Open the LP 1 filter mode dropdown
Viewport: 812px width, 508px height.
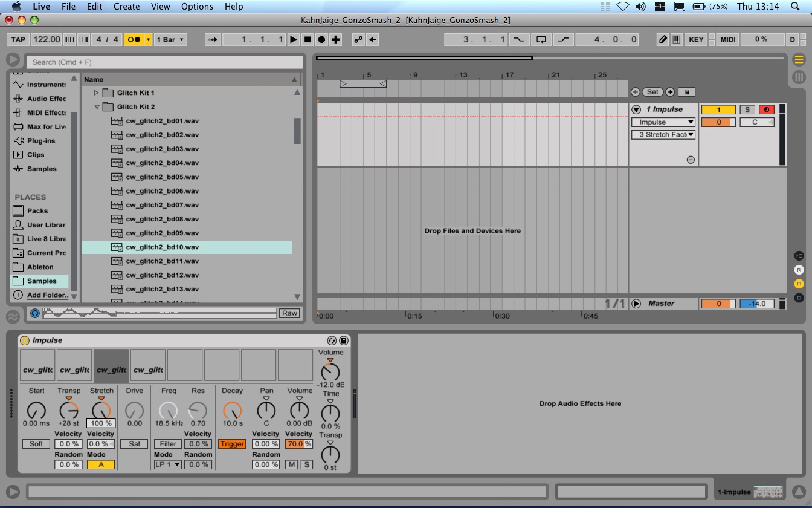(x=167, y=464)
